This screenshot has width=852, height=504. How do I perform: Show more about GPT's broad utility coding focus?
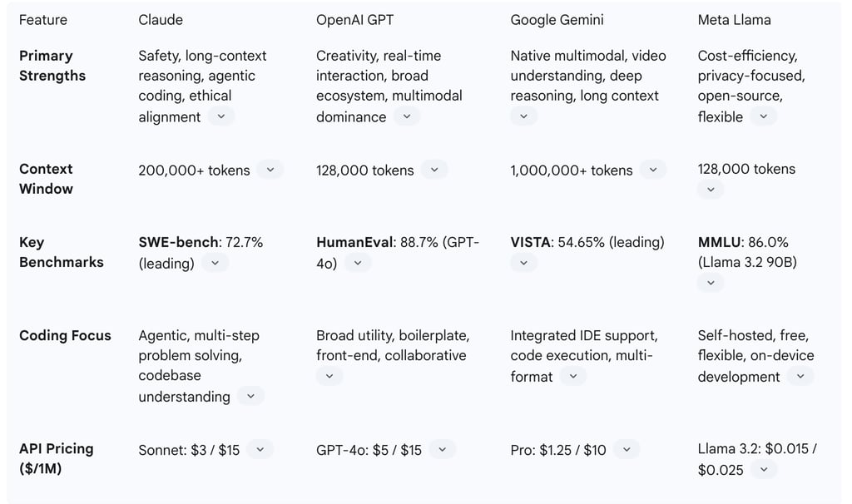[329, 376]
